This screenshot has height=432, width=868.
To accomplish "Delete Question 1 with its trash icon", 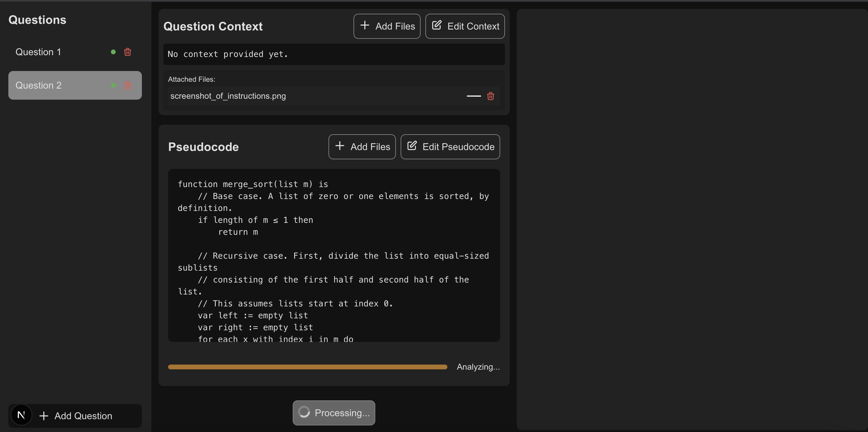I will (x=127, y=52).
